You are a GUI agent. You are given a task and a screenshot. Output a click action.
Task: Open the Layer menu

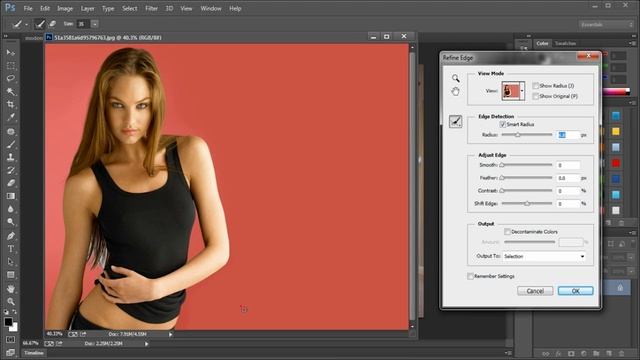[x=87, y=8]
